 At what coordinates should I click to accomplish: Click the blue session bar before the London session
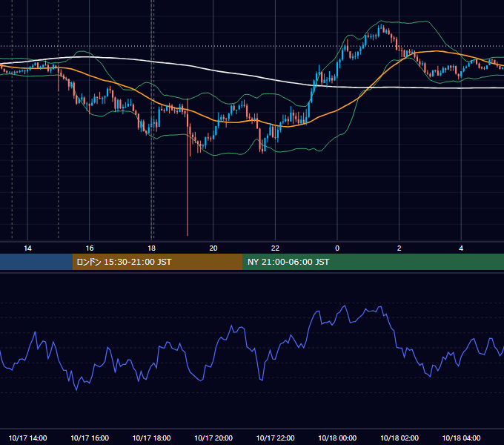36,262
